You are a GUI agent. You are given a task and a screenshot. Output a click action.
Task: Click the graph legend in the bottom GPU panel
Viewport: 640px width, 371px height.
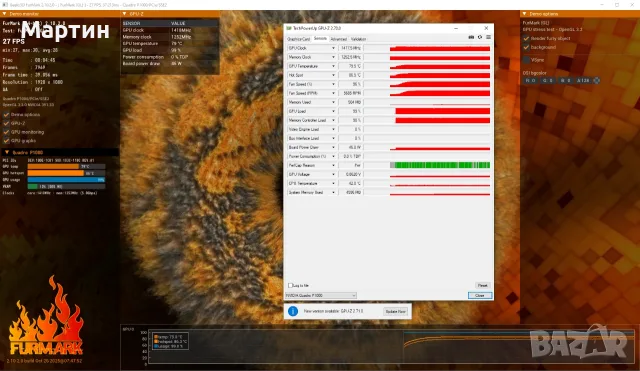[x=171, y=341]
